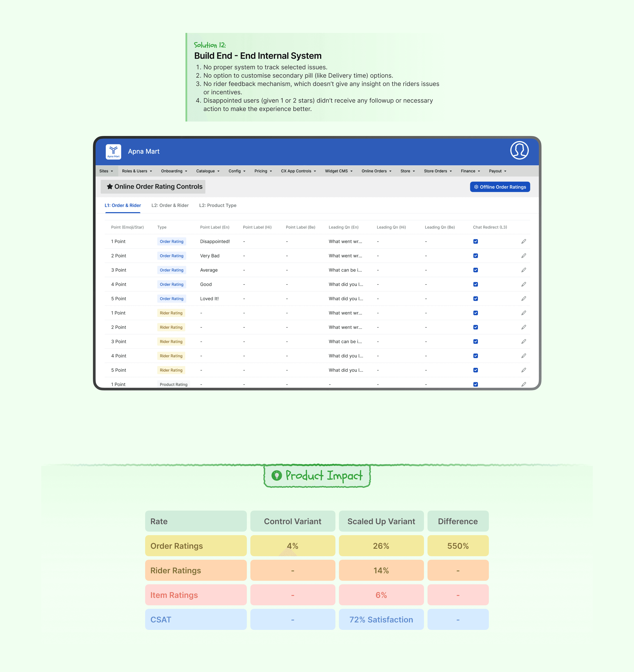Expand the Online Orders dropdown
This screenshot has width=634, height=672.
point(376,171)
